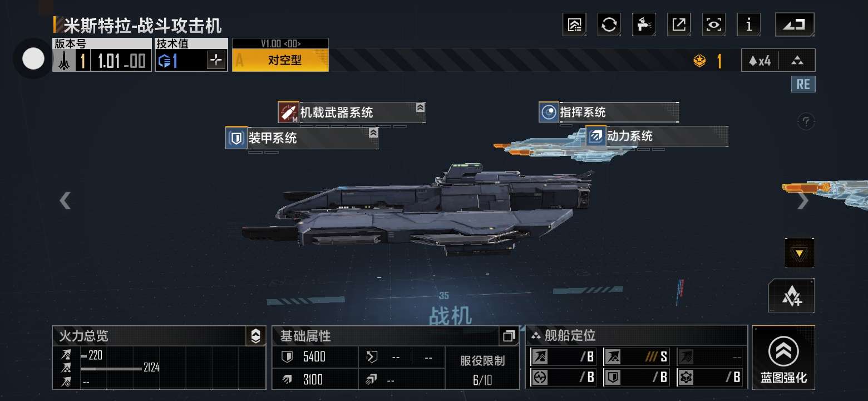Select the 指挥系统 module
Screen dimensions: 868x401
click(609, 113)
